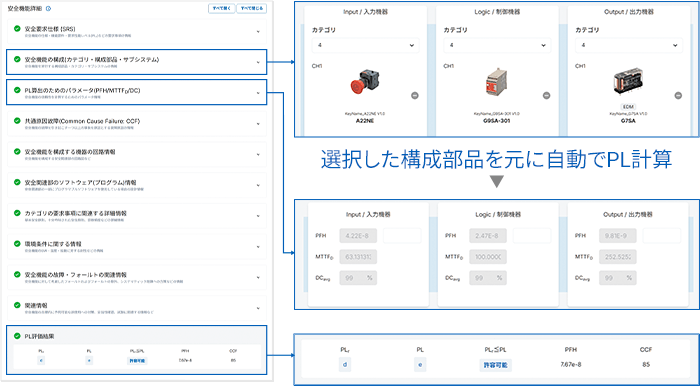Open the Logic / 制御機器 category dropdown
The height and width of the screenshot is (386, 700).
497,45
